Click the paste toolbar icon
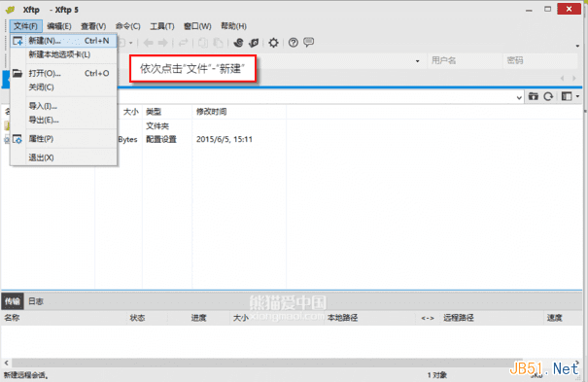The width and height of the screenshot is (588, 382). (x=218, y=43)
